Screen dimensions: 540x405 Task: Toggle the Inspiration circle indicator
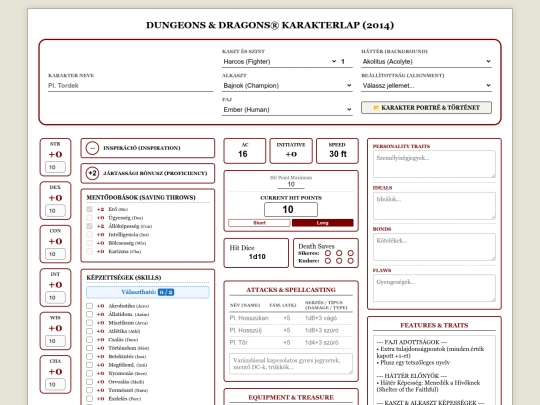tap(92, 148)
